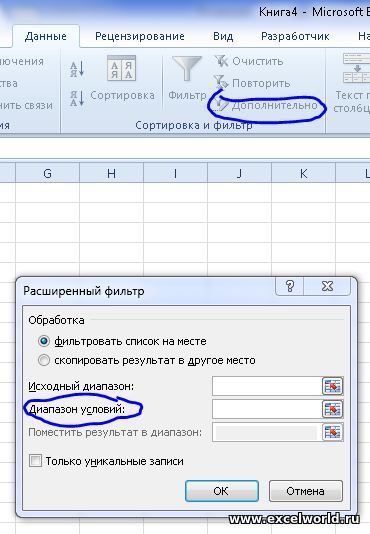Click the Исходный диапазон input field

pyautogui.click(x=267, y=386)
